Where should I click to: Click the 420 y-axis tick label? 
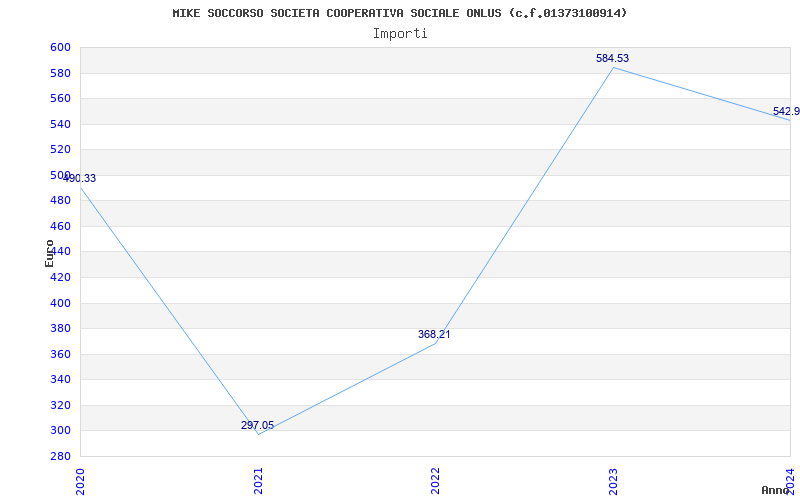point(60,277)
